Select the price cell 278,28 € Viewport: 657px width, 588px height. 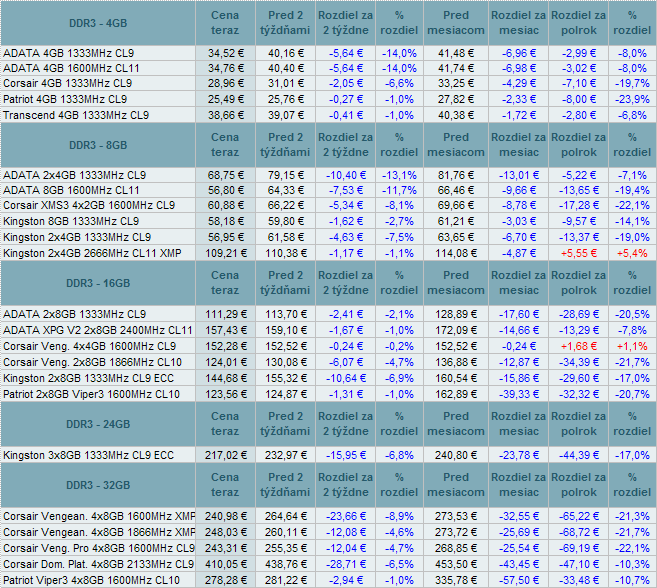(225, 580)
